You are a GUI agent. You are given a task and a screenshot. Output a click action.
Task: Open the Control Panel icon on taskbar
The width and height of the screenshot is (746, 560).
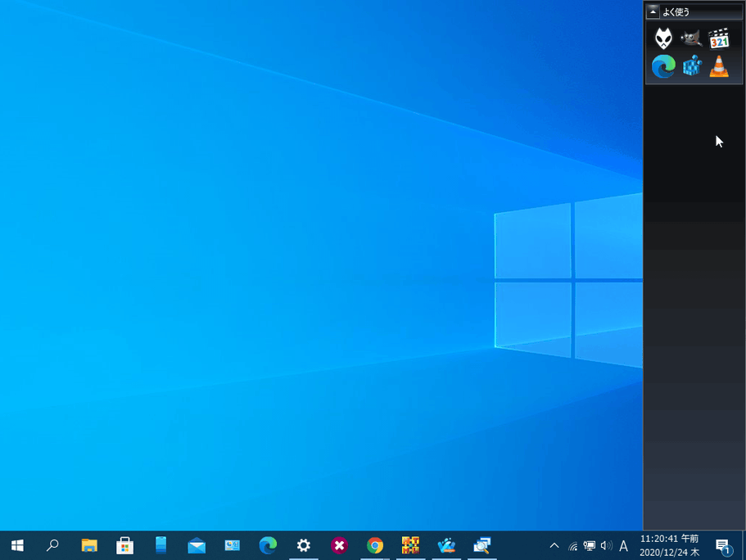click(233, 545)
